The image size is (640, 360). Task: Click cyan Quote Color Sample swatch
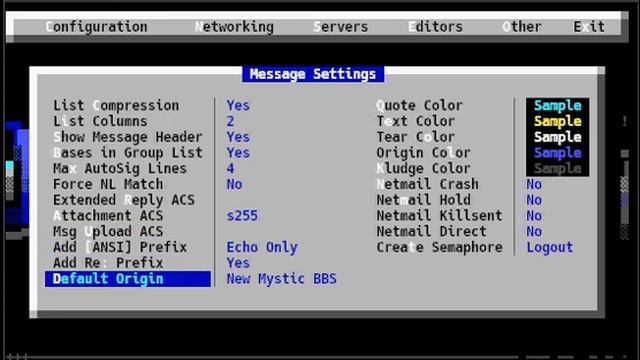click(x=558, y=106)
